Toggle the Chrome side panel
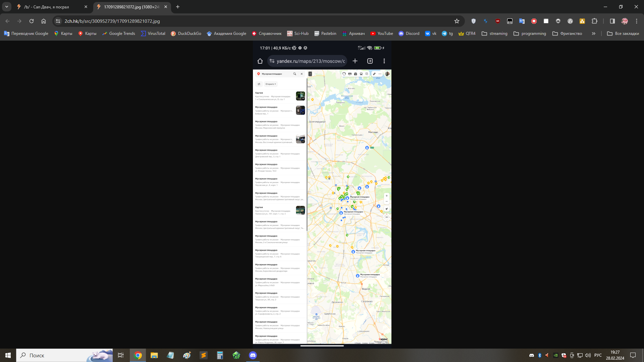644x362 pixels. coord(612,21)
